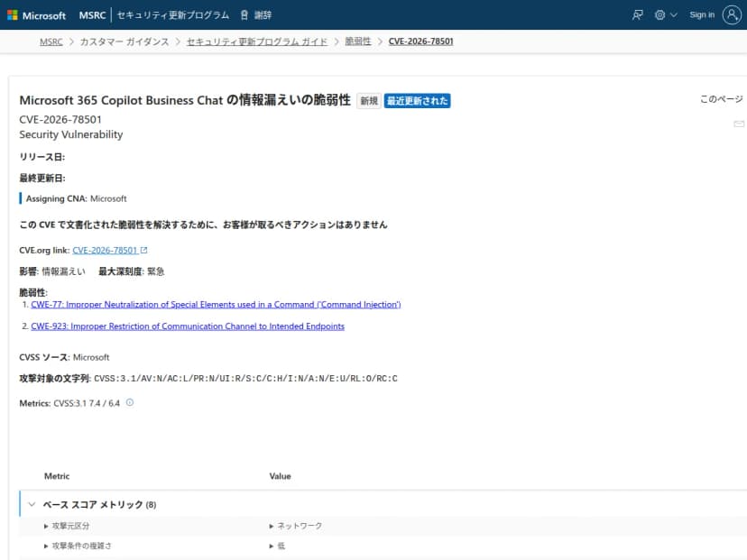Expand 攻撃条件の複雑さ row triangle
The image size is (747, 560).
pyautogui.click(x=46, y=546)
